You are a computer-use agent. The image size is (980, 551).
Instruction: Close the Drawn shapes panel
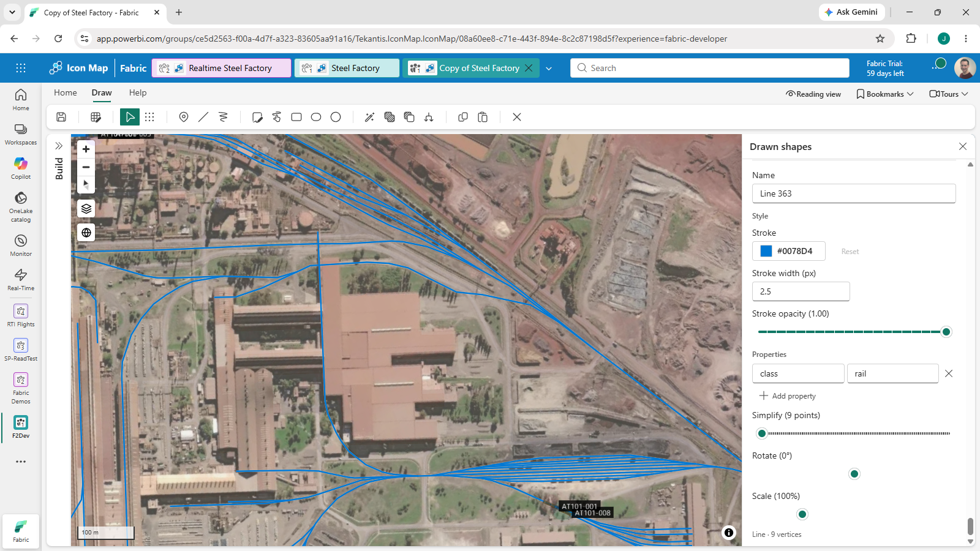point(963,146)
